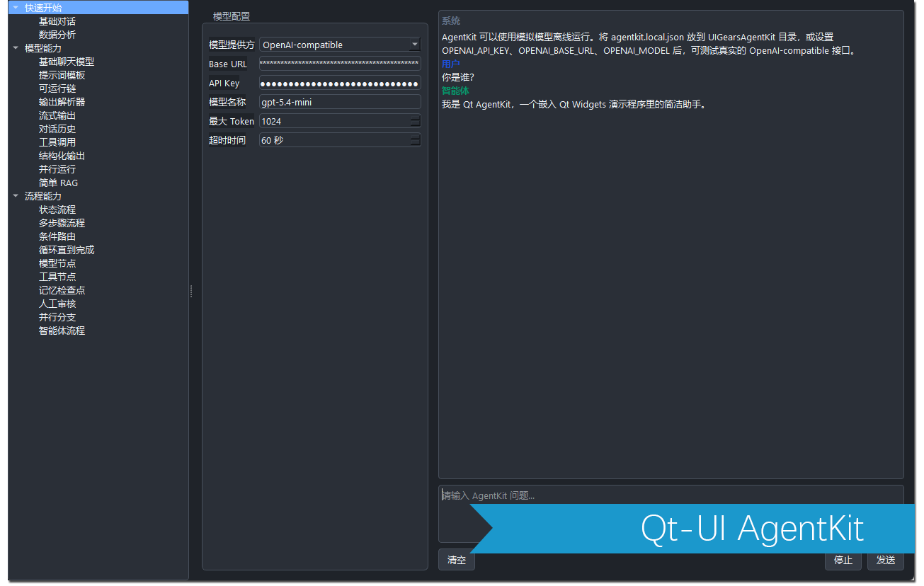
Task: Click the 停止 button
Action: click(x=843, y=560)
